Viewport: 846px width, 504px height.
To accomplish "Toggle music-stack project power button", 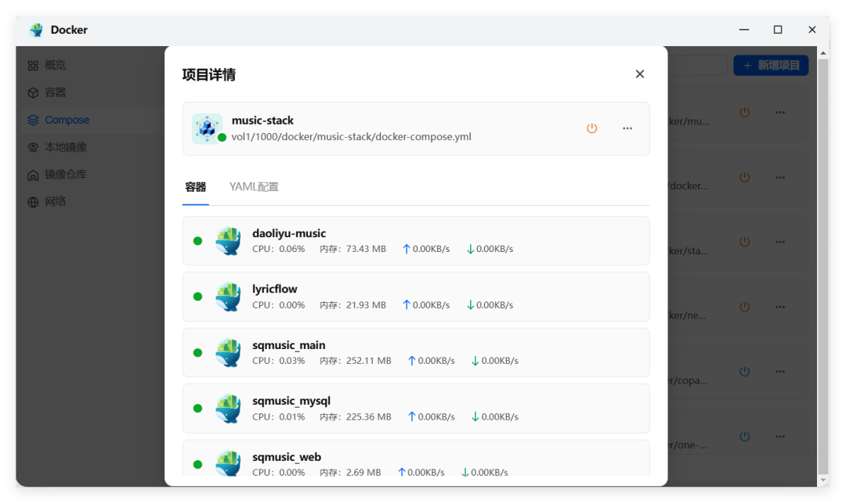I will point(592,128).
